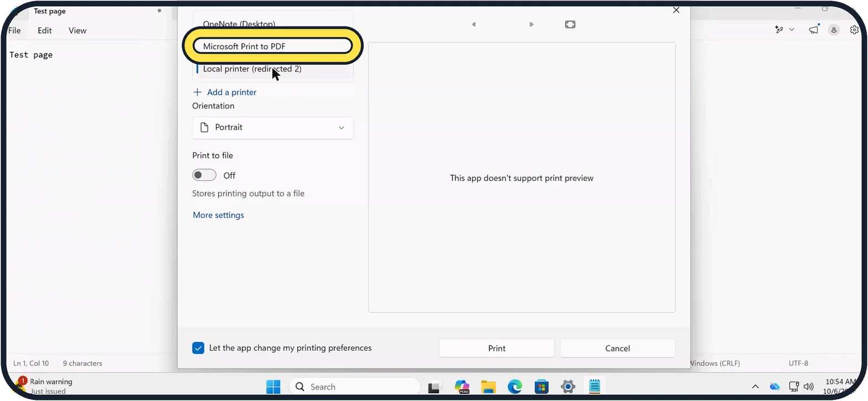Launch Microsoft Edge from the taskbar
Screen dimensions: 868x401
515,387
